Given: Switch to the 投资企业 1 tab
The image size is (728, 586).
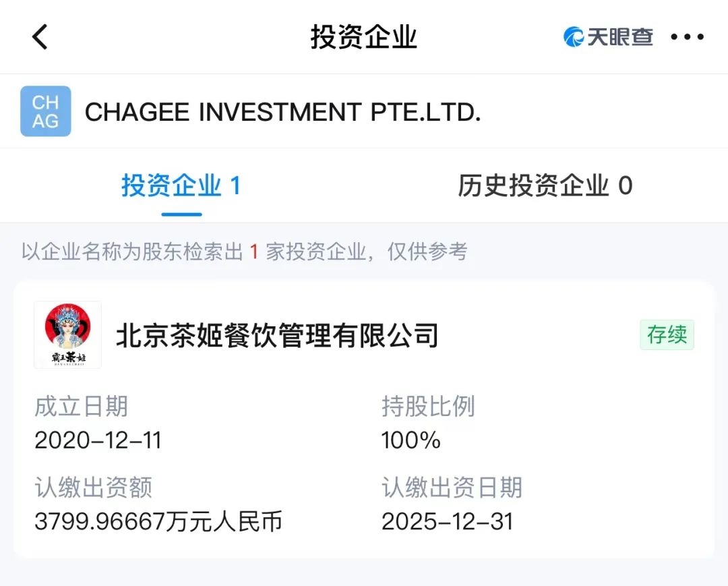Looking at the screenshot, I should tap(181, 185).
